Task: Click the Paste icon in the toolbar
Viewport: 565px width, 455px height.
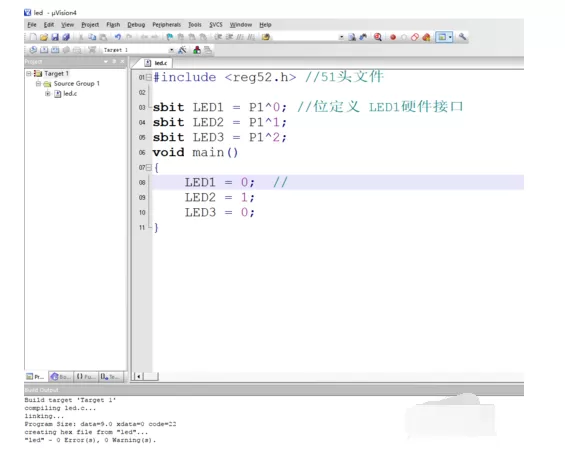Action: coord(103,37)
